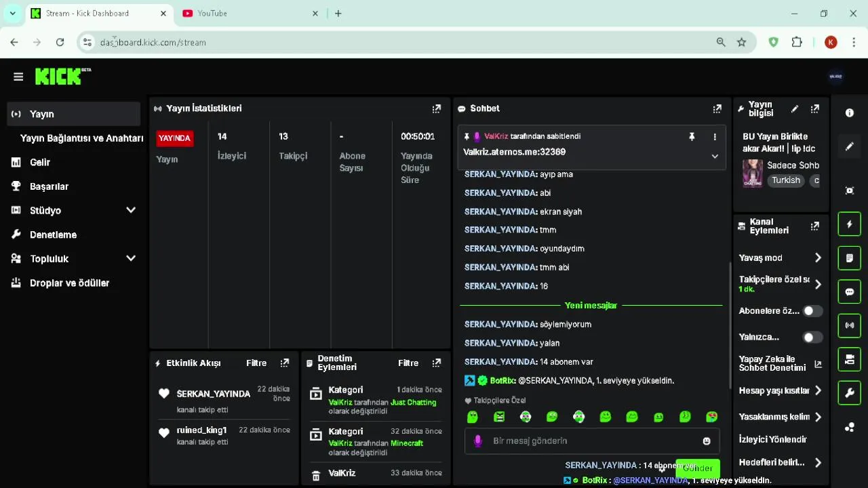This screenshot has height=488, width=868.
Task: Insert the angry square-faced green emote
Action: (x=499, y=417)
